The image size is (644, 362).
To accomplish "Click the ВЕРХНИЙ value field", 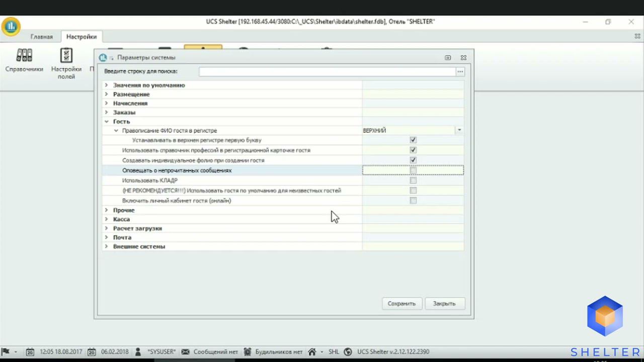I will [x=409, y=130].
